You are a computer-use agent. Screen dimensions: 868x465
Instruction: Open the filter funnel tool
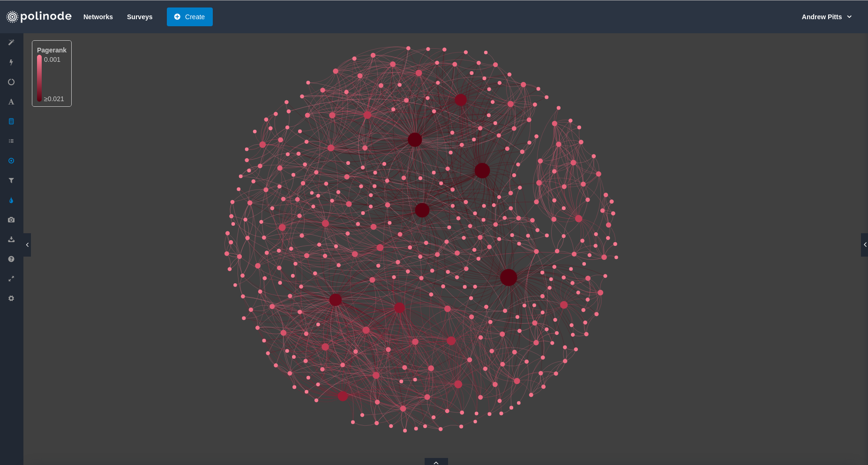tap(11, 180)
